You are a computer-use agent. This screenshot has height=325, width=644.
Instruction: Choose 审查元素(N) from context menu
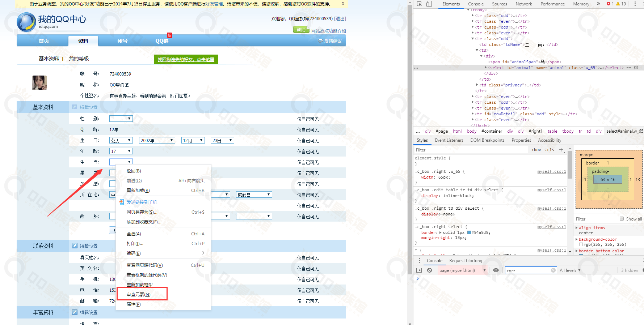point(139,295)
